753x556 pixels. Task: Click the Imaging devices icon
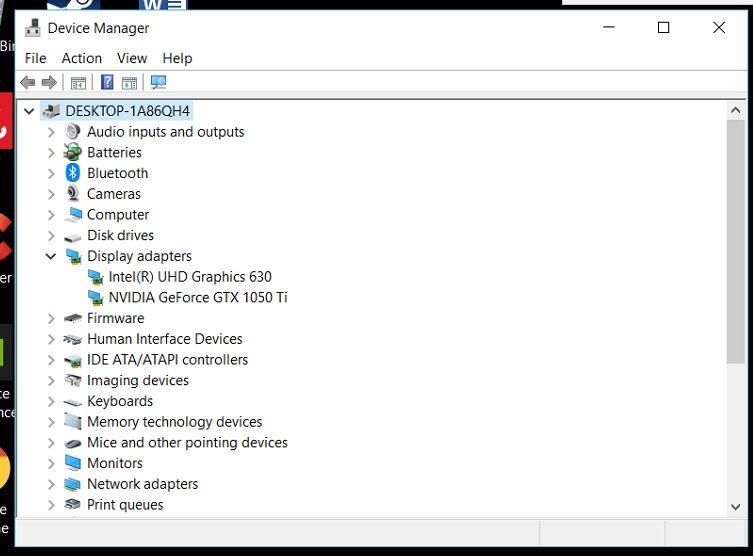[x=73, y=381]
